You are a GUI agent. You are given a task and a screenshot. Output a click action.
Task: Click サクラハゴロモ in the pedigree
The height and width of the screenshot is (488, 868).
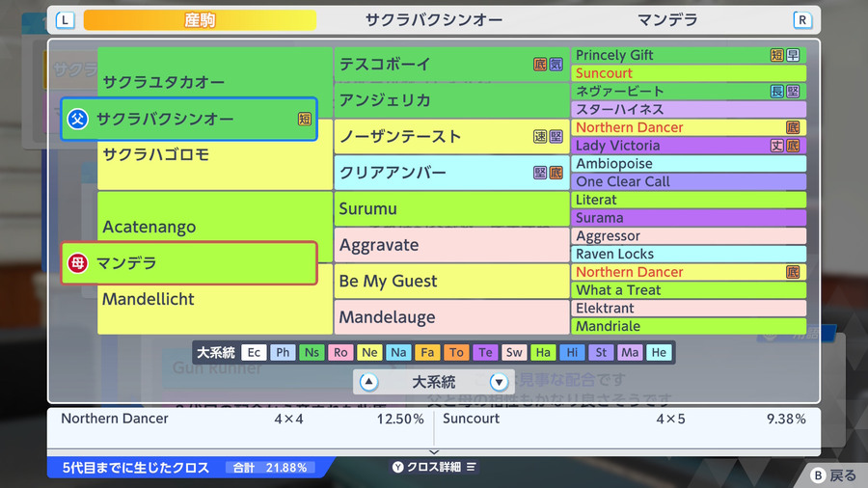[156, 154]
